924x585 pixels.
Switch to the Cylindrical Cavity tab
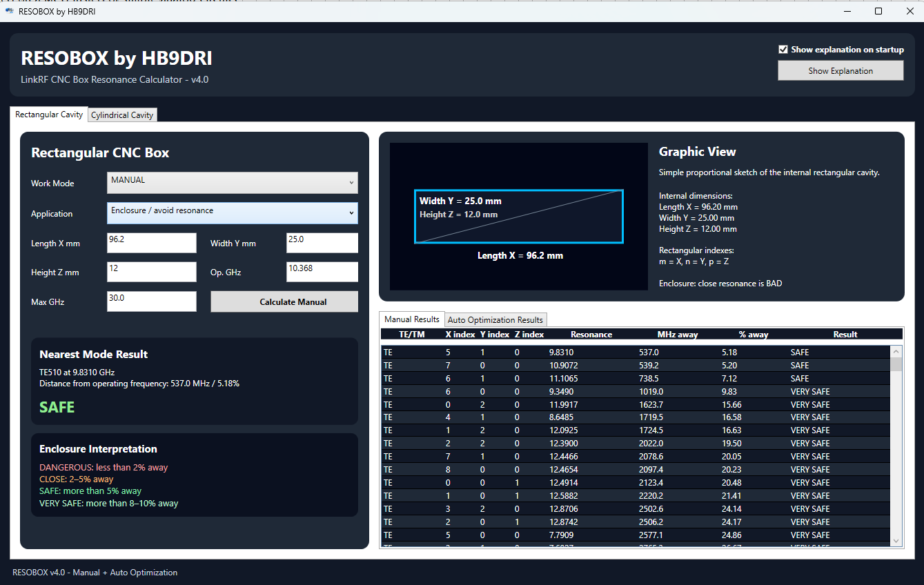point(122,115)
